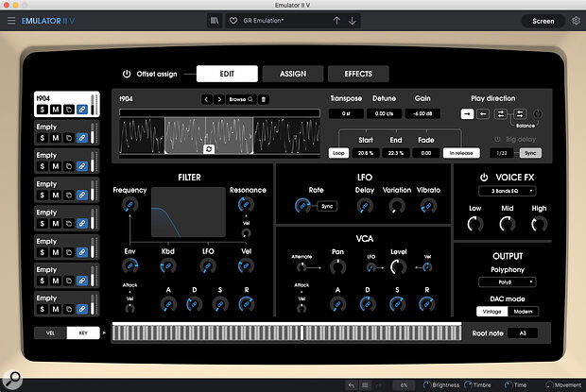This screenshot has width=586, height=392.
Task: Click the LFO Rate knob
Action: point(302,206)
